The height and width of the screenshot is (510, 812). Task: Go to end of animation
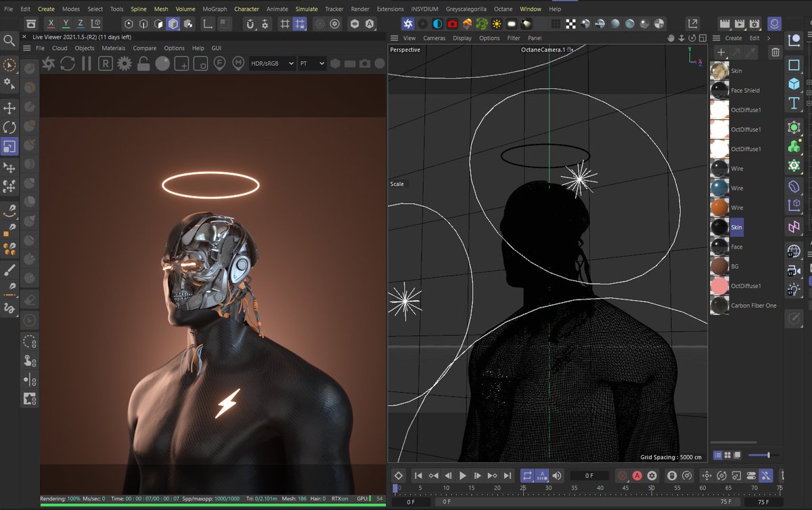coord(507,476)
